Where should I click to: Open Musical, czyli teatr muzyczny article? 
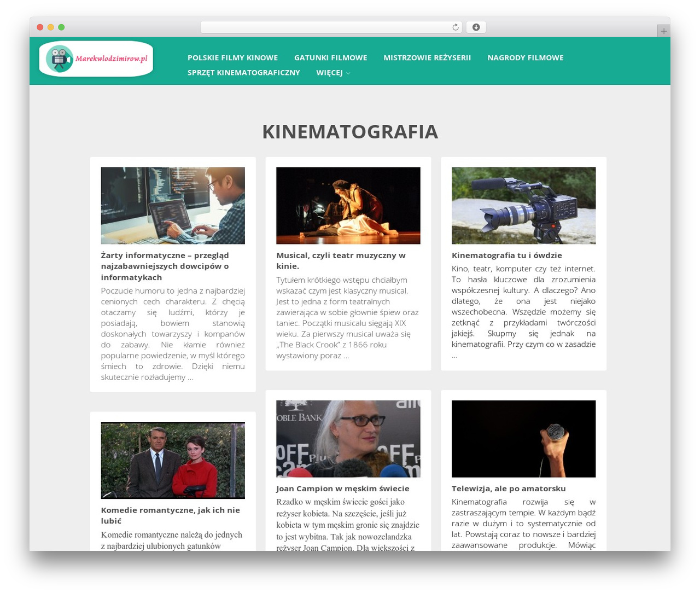tap(341, 261)
